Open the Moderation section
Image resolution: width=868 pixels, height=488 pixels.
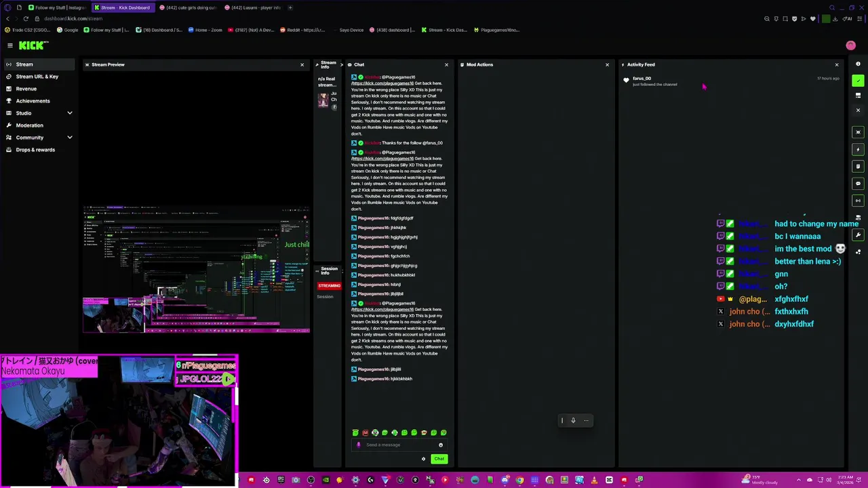coord(39,125)
